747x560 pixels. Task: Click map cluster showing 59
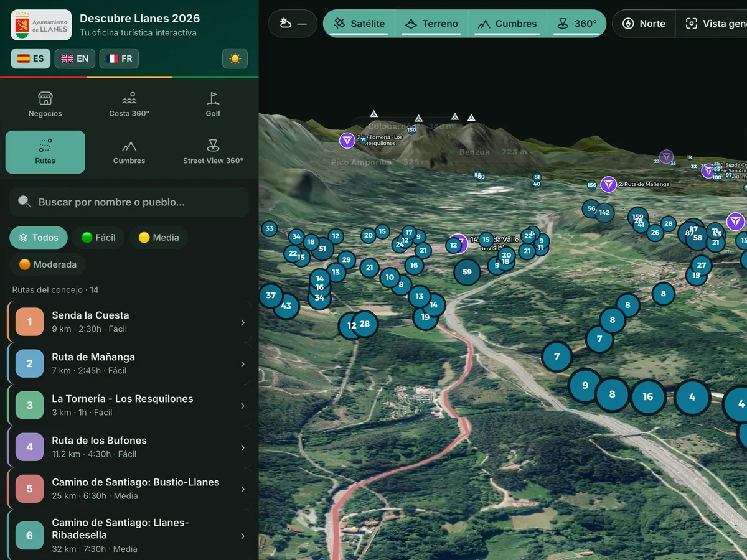click(467, 272)
